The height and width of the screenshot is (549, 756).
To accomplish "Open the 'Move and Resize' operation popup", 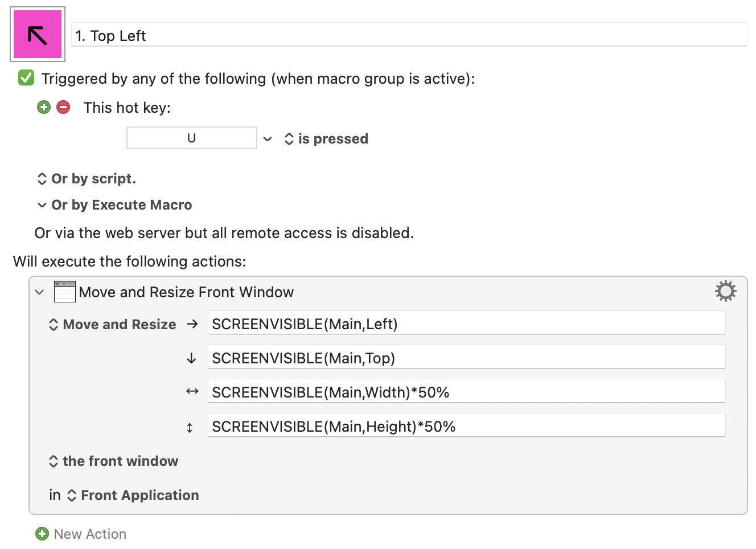I will [113, 325].
